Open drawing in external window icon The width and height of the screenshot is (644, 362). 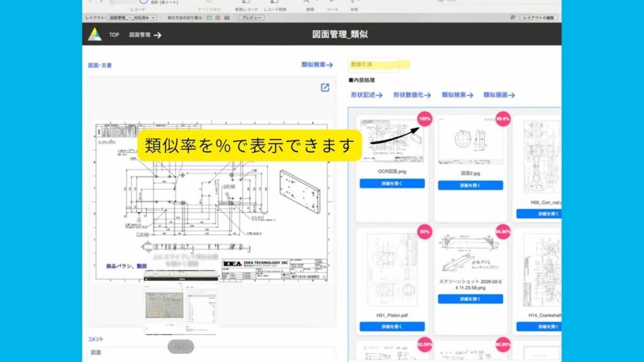[x=325, y=88]
